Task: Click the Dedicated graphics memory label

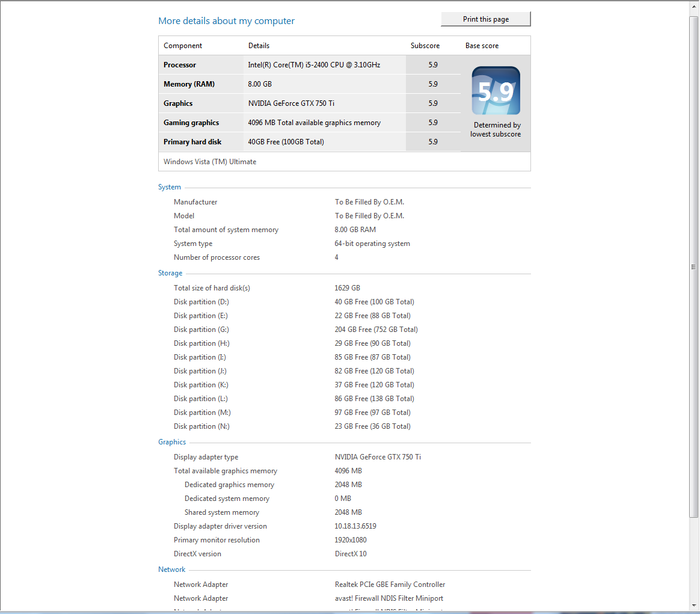Action: point(230,485)
